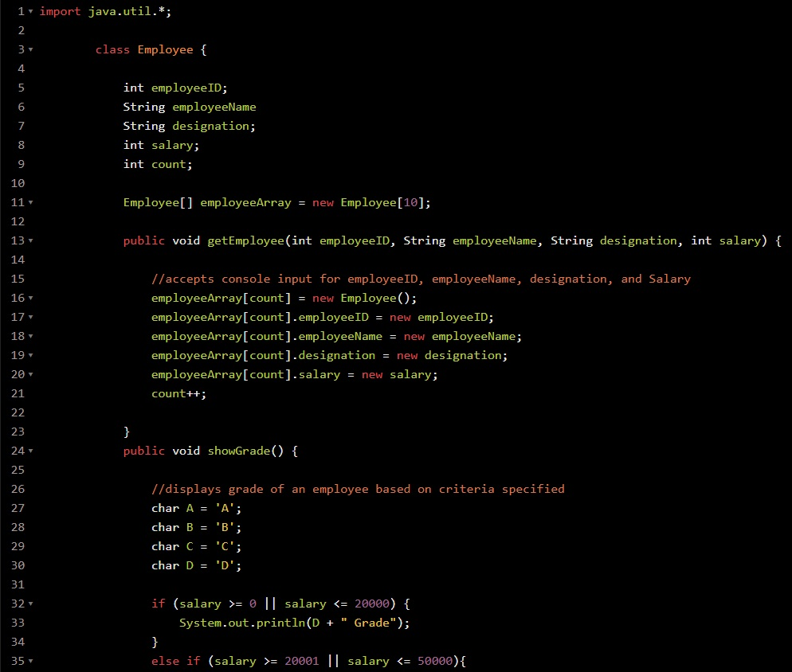Click line number 31 in the gutter

coord(18,584)
